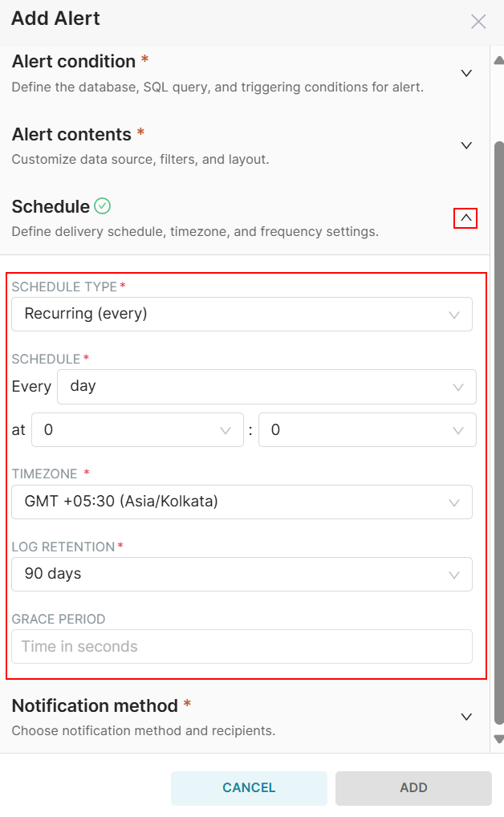
Task: Click the Grace Period input field
Action: click(242, 646)
